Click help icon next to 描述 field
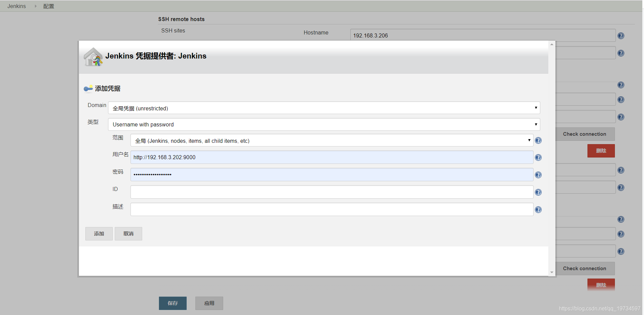 (x=538, y=210)
